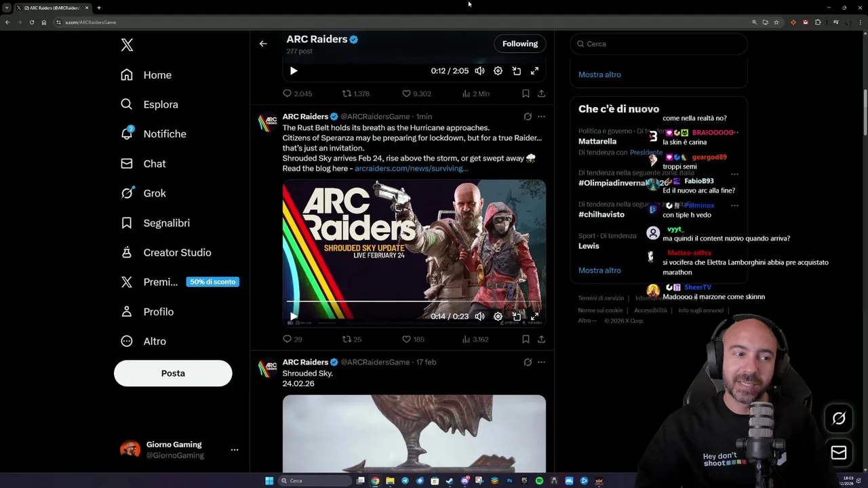Click the Following button
Viewport: 868px width, 488px height.
tap(520, 44)
